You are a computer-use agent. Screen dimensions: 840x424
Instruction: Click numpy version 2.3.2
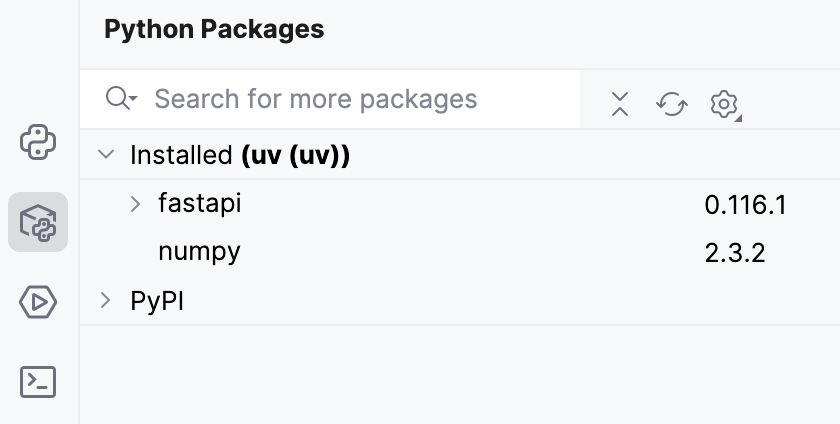pyautogui.click(x=735, y=254)
